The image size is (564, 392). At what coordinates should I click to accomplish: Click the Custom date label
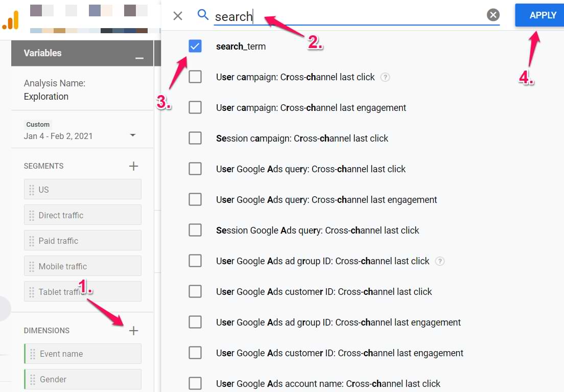[38, 125]
